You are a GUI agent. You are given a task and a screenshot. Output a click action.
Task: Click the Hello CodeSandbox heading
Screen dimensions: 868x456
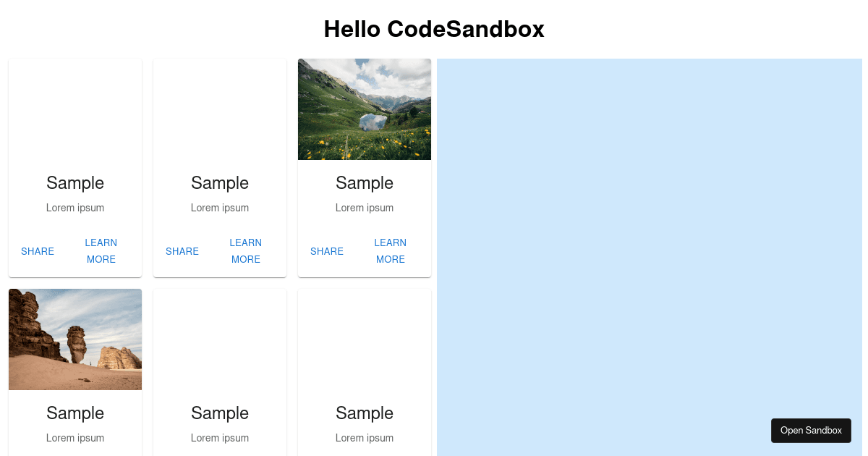pos(434,29)
